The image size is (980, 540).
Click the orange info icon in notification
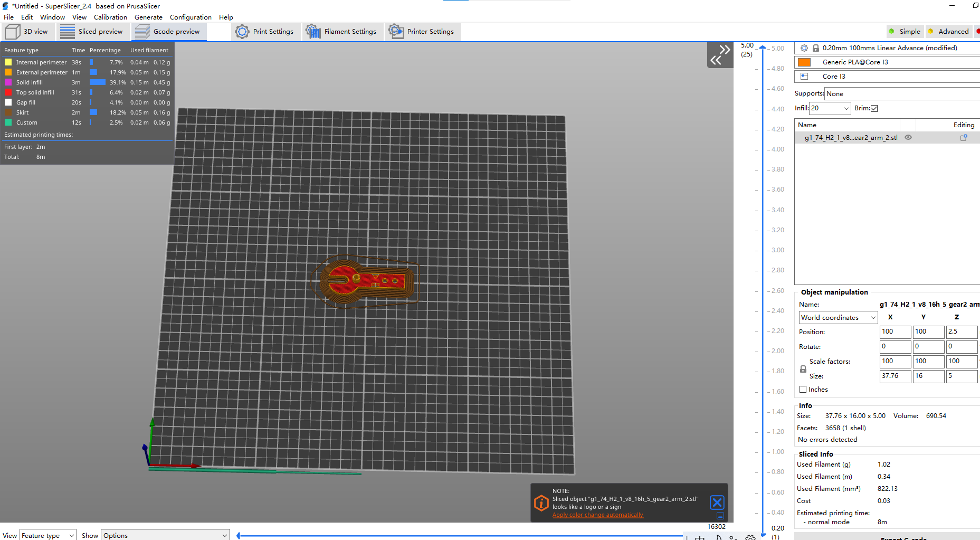pyautogui.click(x=541, y=503)
